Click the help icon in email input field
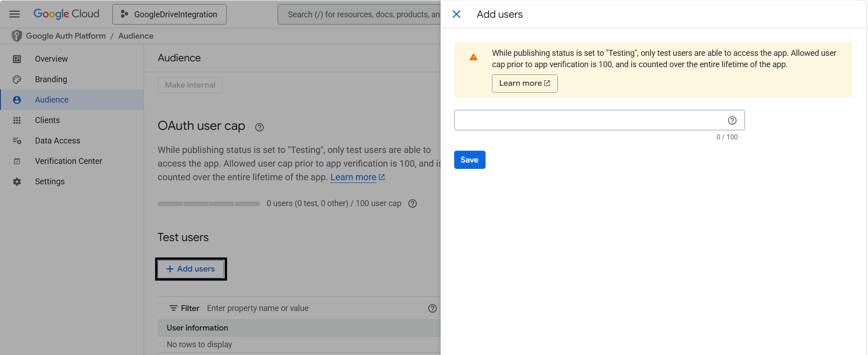This screenshot has width=868, height=355. [x=732, y=120]
